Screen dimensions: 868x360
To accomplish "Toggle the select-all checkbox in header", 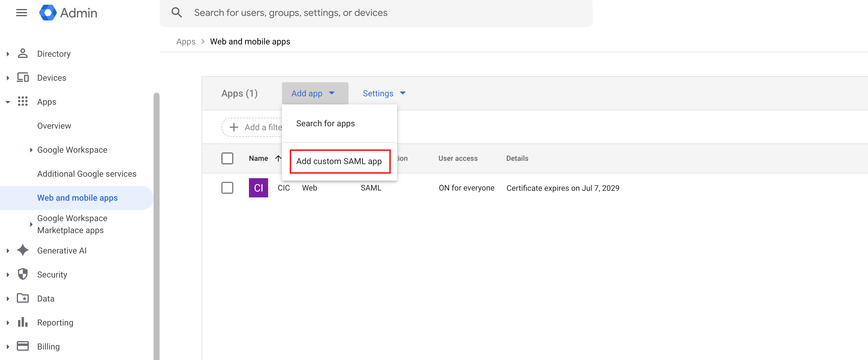I will point(227,158).
